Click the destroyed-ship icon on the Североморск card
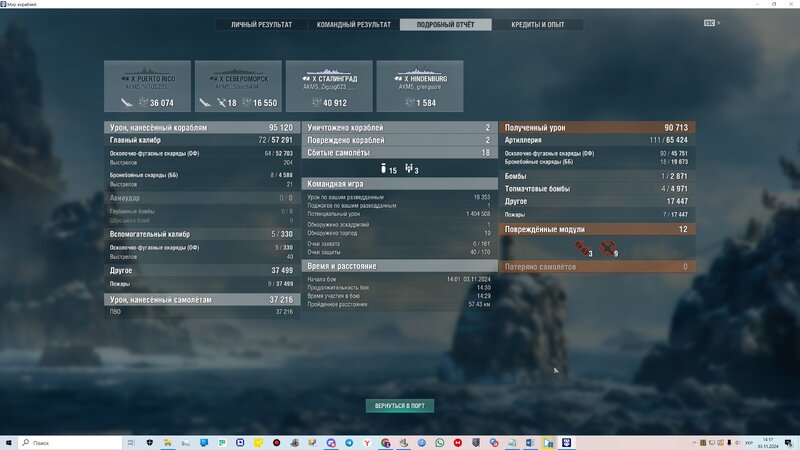 tap(205, 103)
